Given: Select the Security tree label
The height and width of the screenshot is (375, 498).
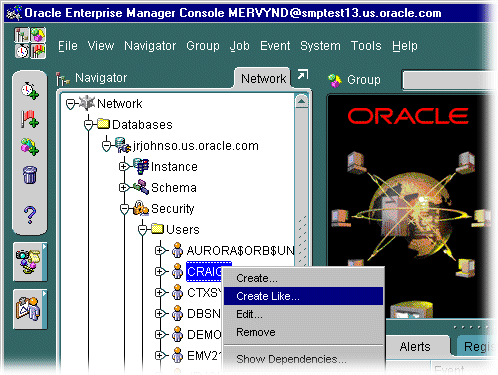Looking at the screenshot, I should click(x=173, y=209).
